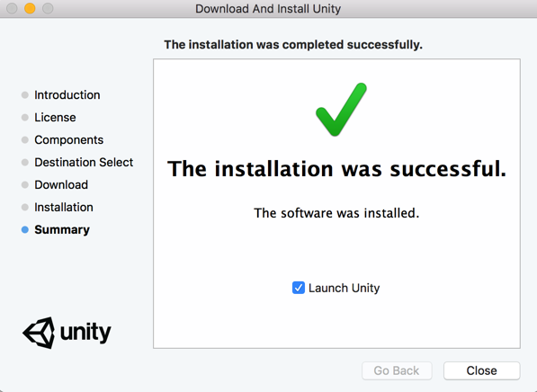Click the blue Summary step bullet
Image resolution: width=537 pixels, height=392 pixels.
tap(24, 230)
